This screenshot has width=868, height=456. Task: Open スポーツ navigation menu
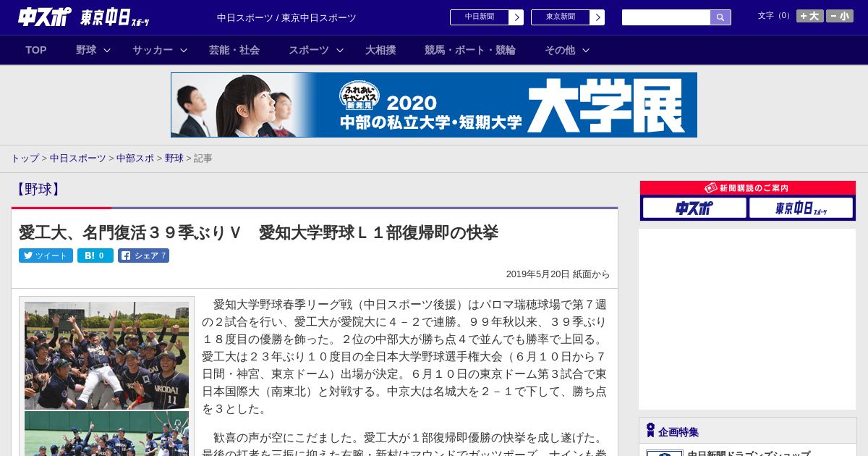click(309, 50)
